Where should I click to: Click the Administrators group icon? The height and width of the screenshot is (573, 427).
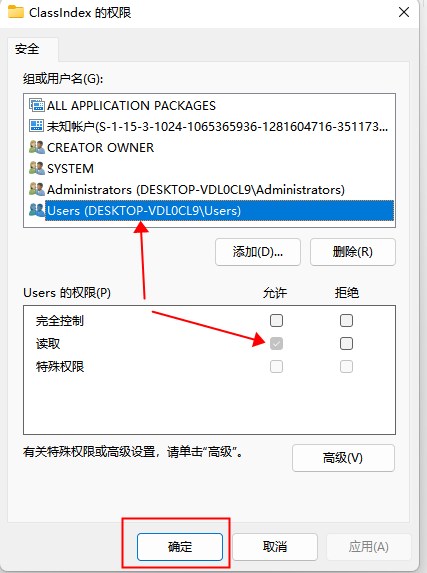click(37, 189)
